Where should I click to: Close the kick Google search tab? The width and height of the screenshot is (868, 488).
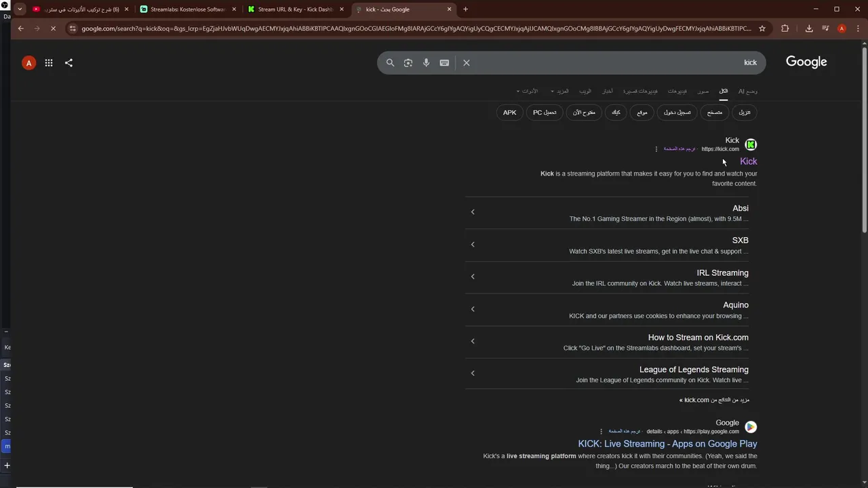click(x=449, y=9)
